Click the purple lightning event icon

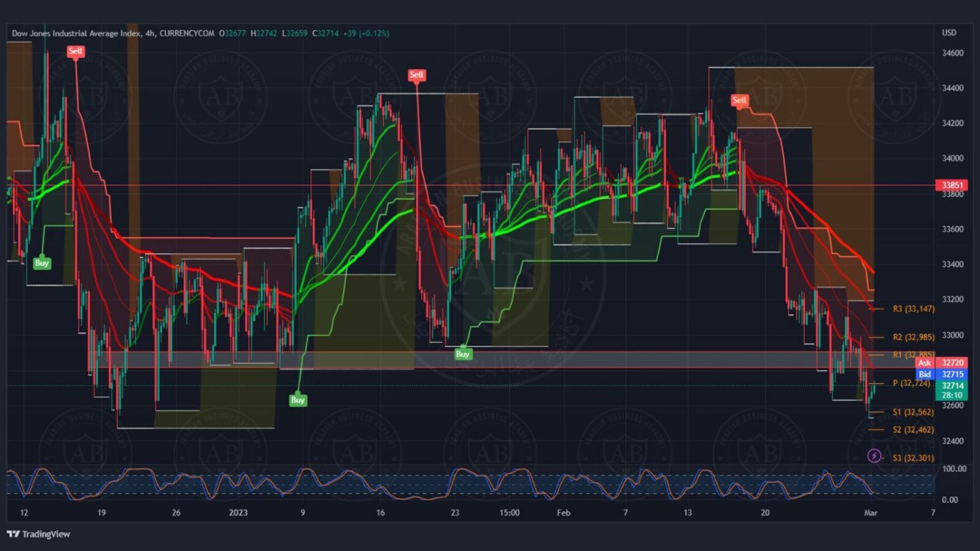pos(874,456)
